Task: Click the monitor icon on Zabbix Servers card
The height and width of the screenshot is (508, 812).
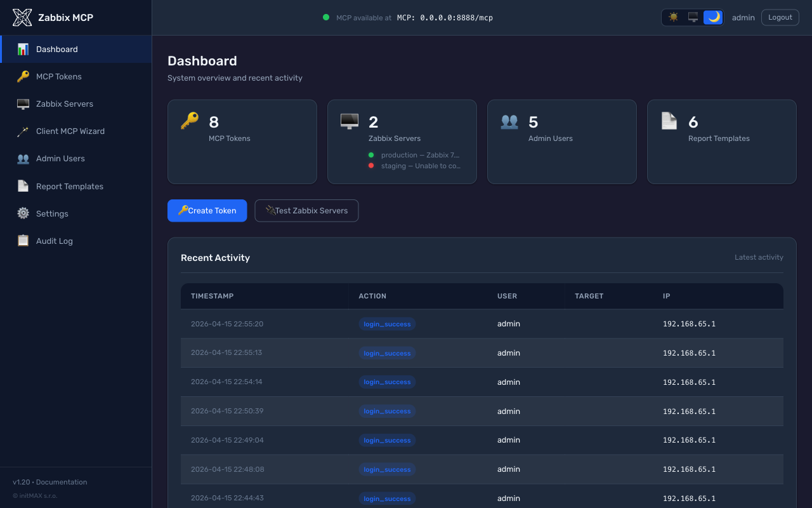Action: point(350,121)
